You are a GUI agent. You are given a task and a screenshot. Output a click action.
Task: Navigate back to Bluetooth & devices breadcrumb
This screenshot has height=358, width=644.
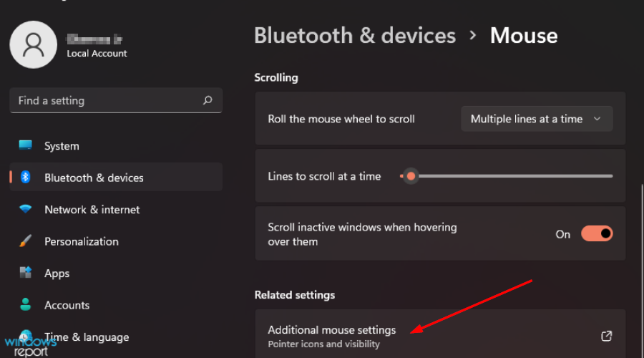tap(354, 36)
